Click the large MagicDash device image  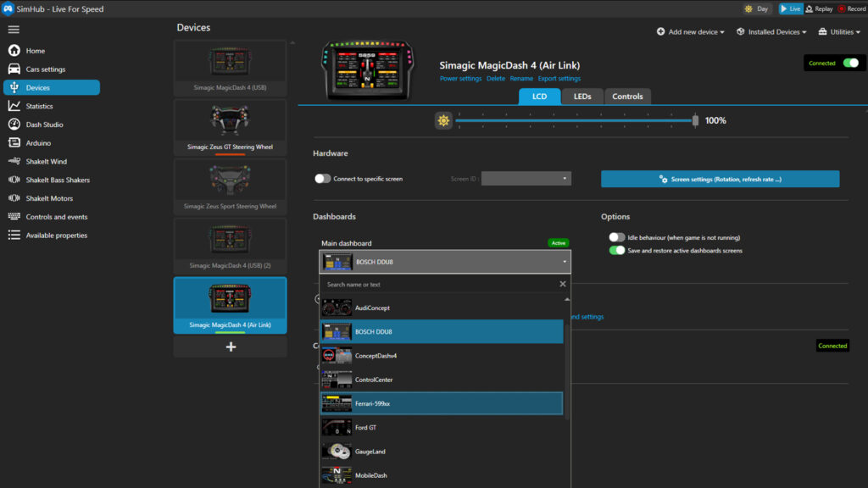tap(368, 69)
